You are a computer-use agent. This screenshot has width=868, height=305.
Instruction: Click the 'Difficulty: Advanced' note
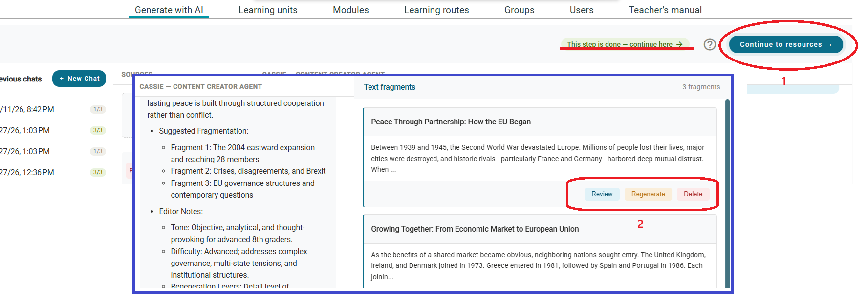(239, 264)
